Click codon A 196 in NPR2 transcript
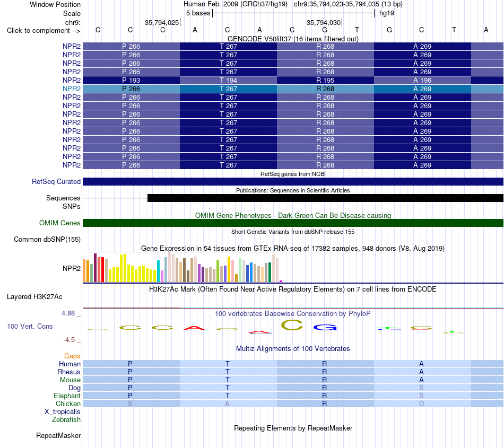 click(422, 80)
